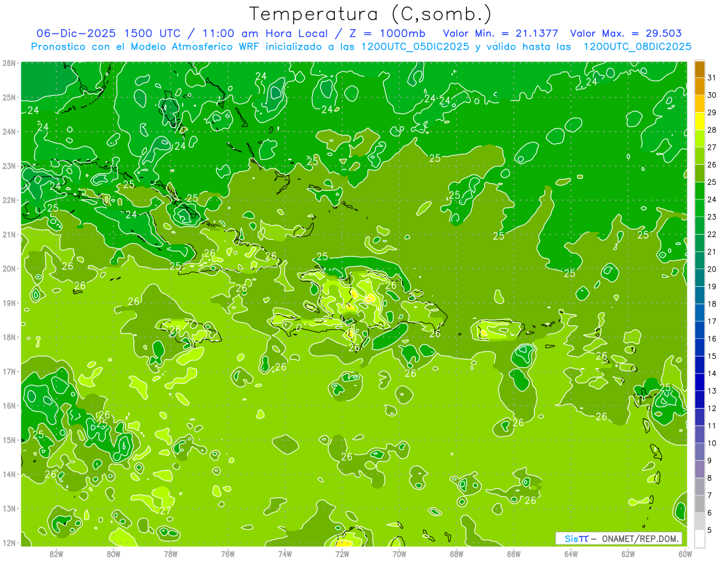Click the 29 value on the color scale

click(712, 113)
